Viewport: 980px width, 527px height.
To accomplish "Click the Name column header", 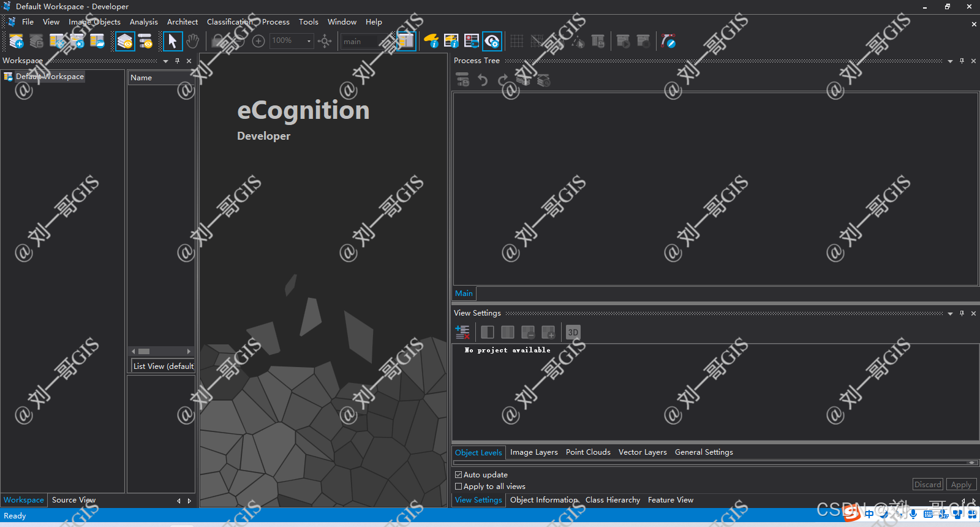I will point(161,78).
